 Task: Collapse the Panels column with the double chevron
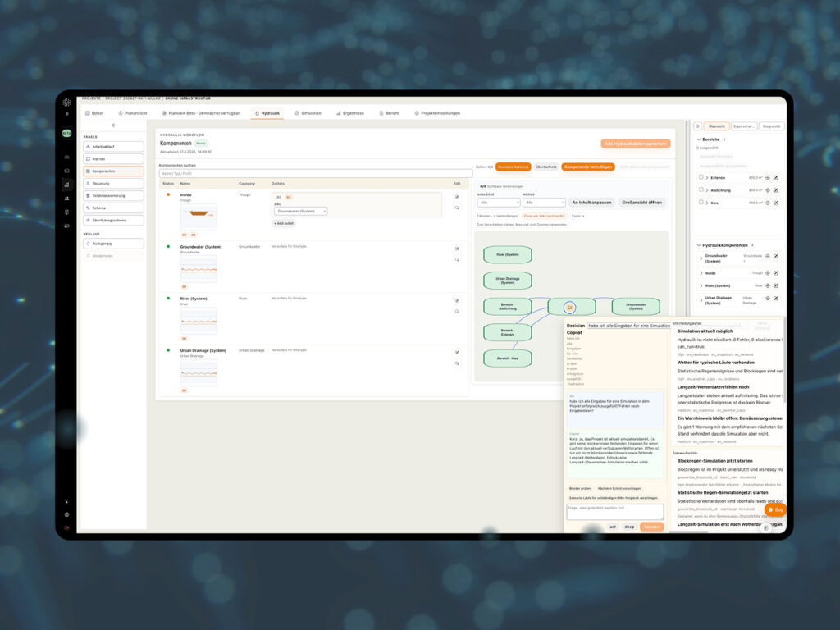coord(113,126)
